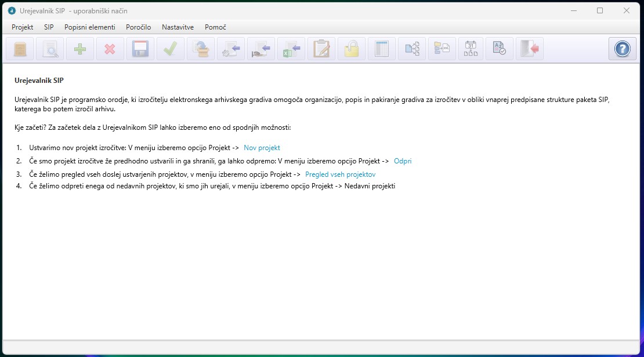644x357 pixels.
Task: Click the 'Nedavni projekti' text in item 4
Action: [370, 186]
